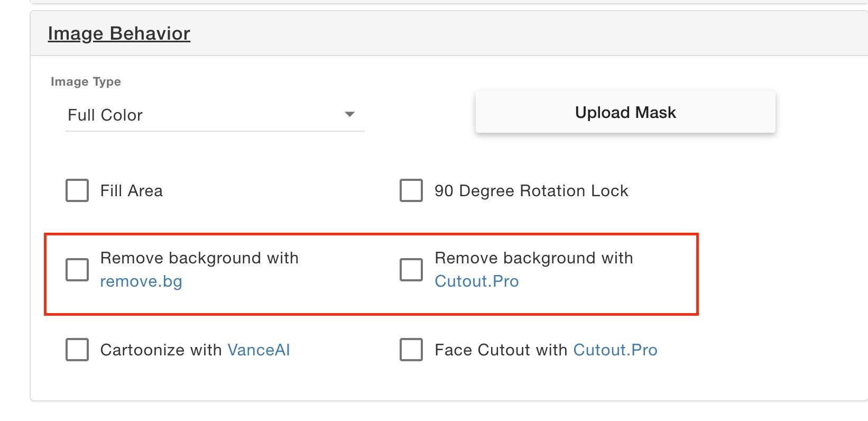Click the dropdown arrow beside Full Color

[x=349, y=114]
